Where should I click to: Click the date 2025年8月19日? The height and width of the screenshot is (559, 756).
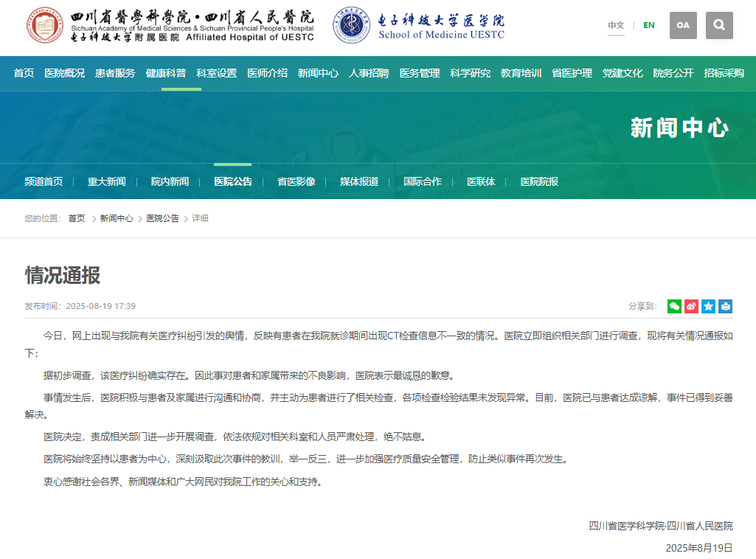pyautogui.click(x=699, y=548)
